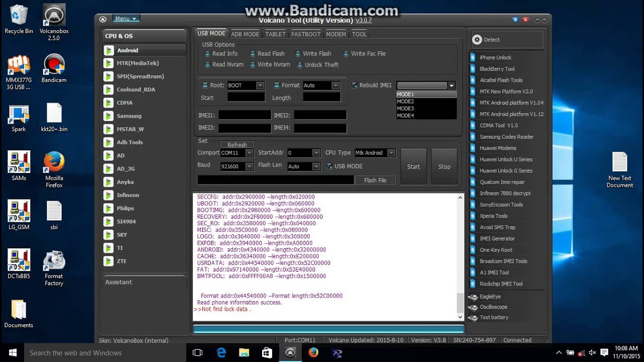Screen dimensions: 644x362
Task: Switch to the MODEM tab
Action: [x=336, y=34]
